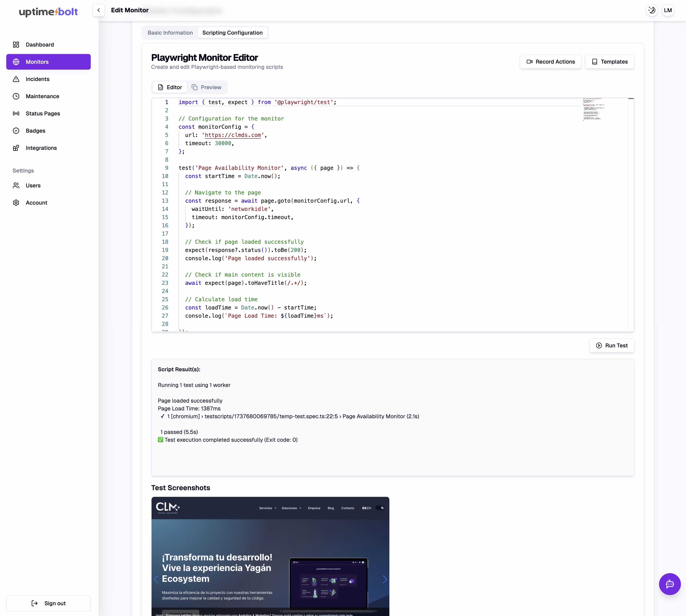686x616 pixels.
Task: Switch to the Preview tab
Action: (x=206, y=87)
